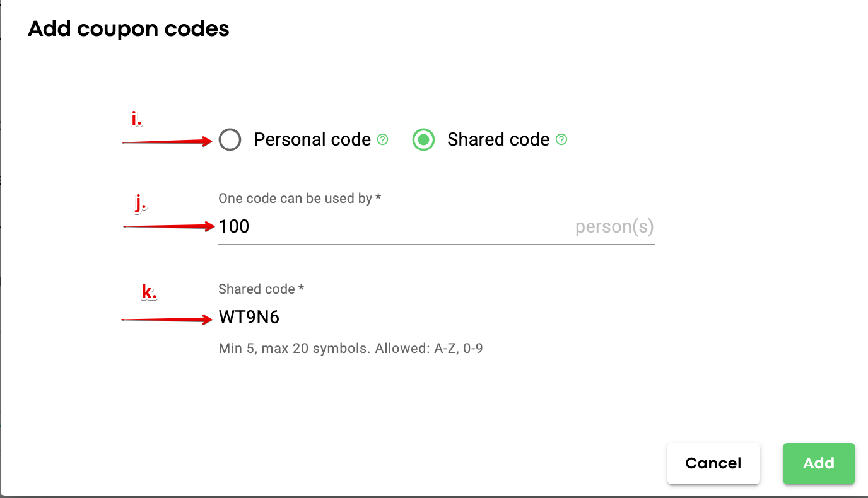Viewport: 868px width, 498px height.
Task: Click the red arrow pointing at Personal code
Action: tap(168, 142)
